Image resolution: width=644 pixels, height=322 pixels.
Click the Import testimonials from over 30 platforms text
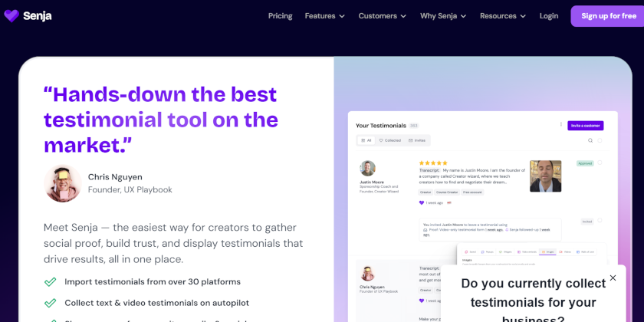(153, 282)
